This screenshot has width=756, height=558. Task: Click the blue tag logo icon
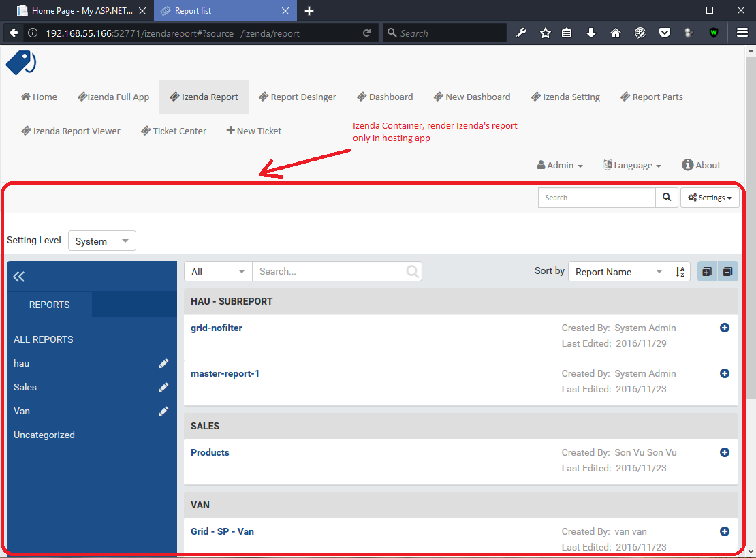pos(20,63)
